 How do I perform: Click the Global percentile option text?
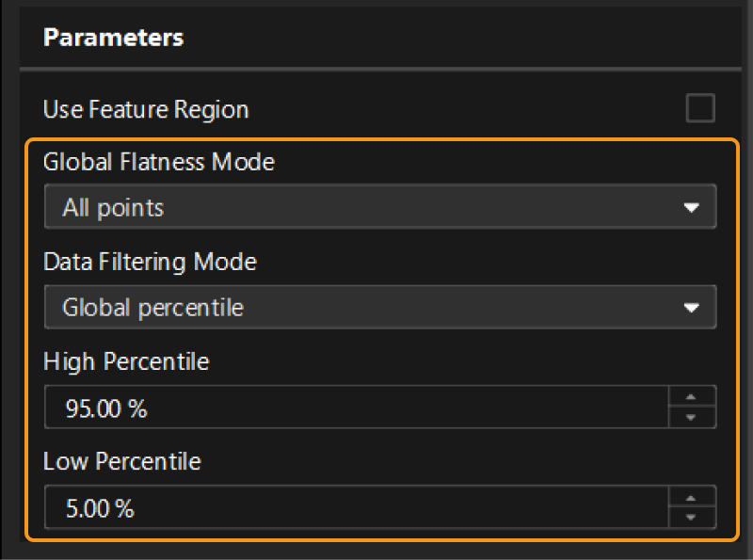[152, 308]
